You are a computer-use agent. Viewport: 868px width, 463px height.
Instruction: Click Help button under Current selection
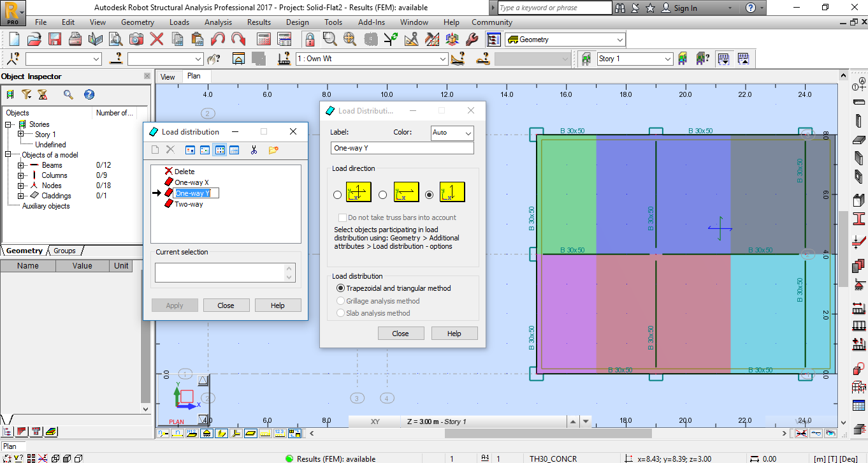278,305
